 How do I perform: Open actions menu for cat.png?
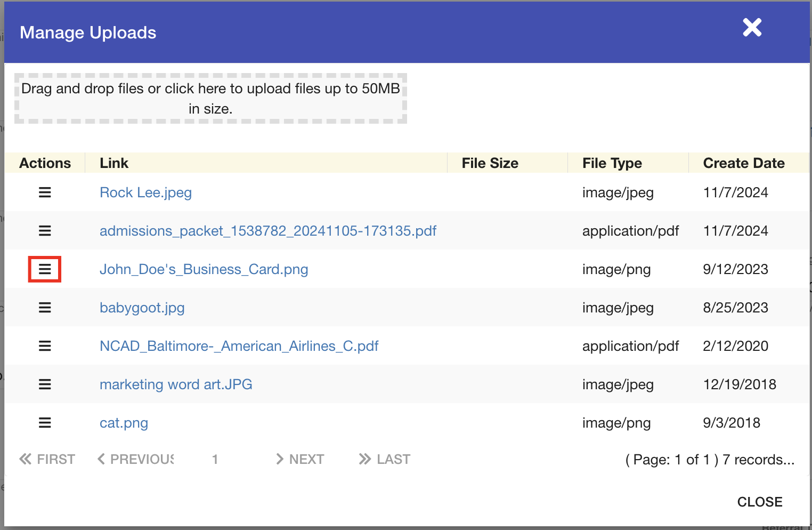point(45,423)
